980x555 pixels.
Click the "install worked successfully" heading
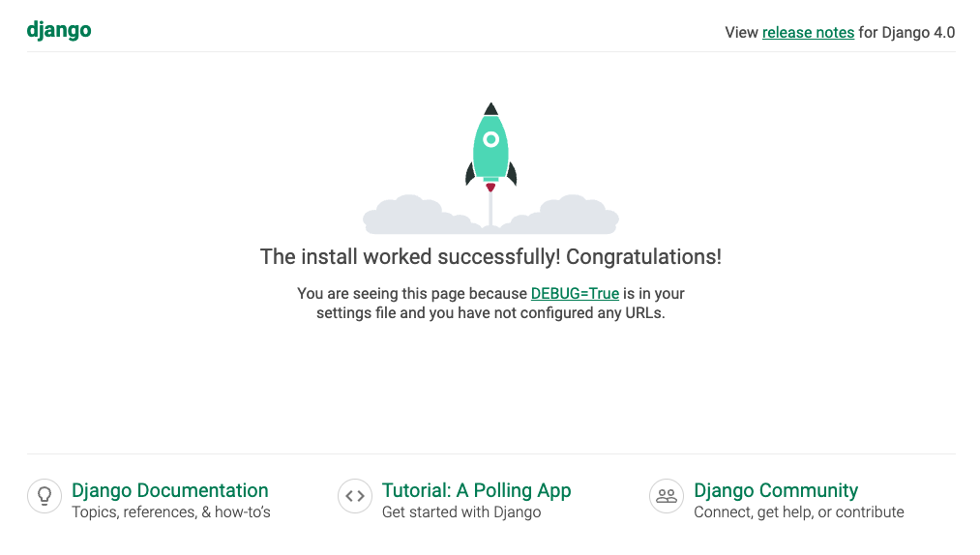[490, 257]
